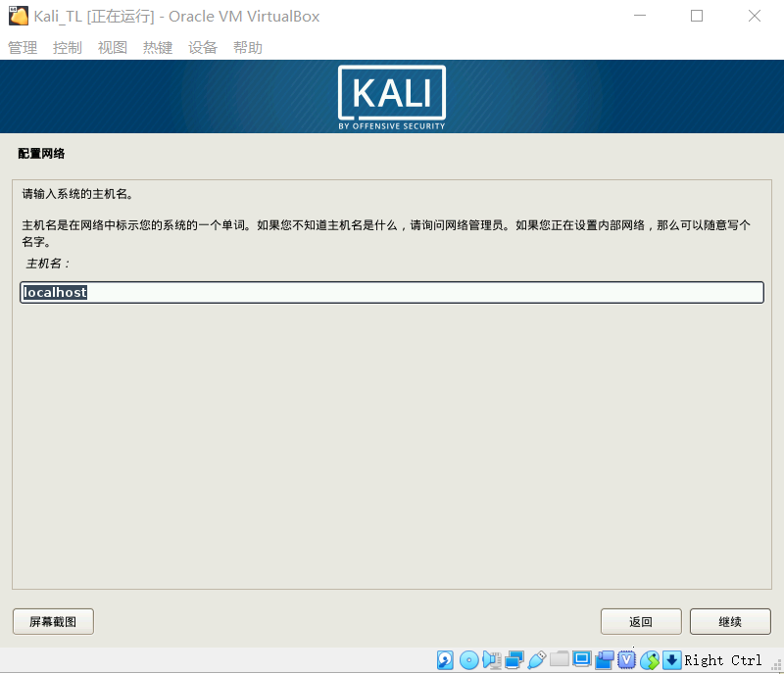Click 继续 to continue installation
The image size is (784, 674).
[x=730, y=621]
